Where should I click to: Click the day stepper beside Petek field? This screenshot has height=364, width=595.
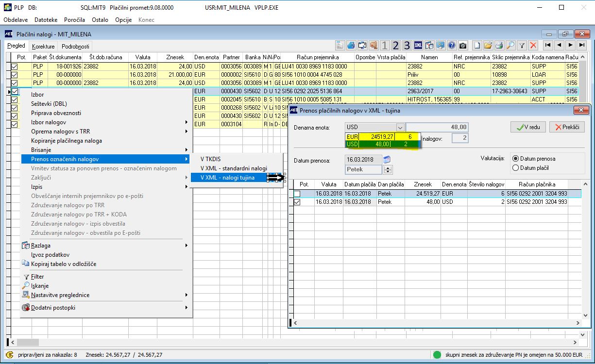coord(388,170)
